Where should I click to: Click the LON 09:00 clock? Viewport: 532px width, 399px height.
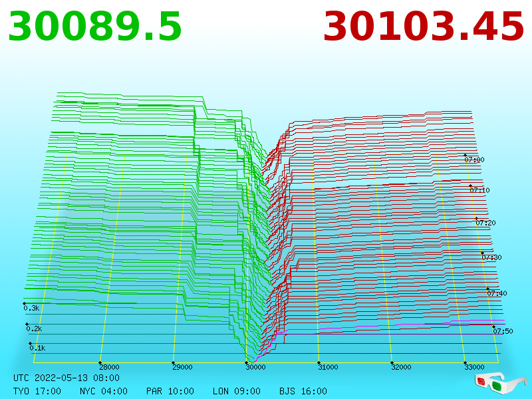tap(237, 391)
